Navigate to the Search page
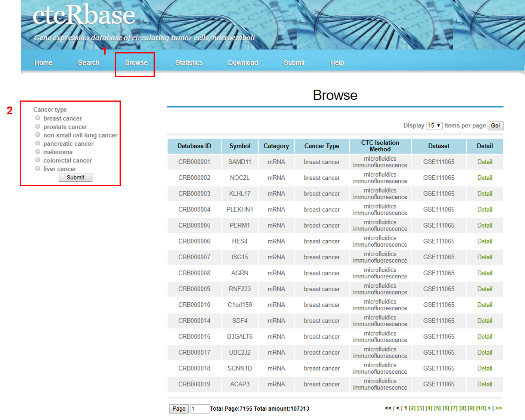The image size is (525, 420). click(89, 63)
